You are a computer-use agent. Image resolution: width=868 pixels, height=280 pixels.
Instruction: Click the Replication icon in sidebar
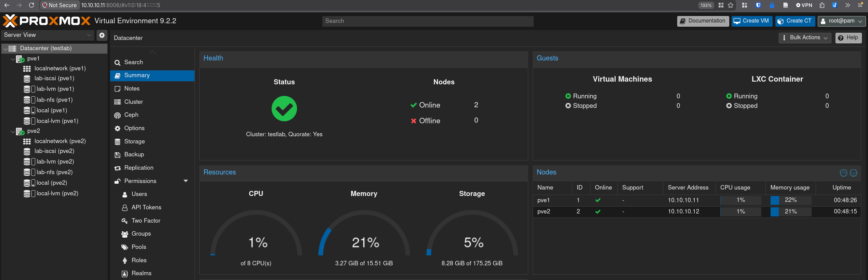(117, 168)
